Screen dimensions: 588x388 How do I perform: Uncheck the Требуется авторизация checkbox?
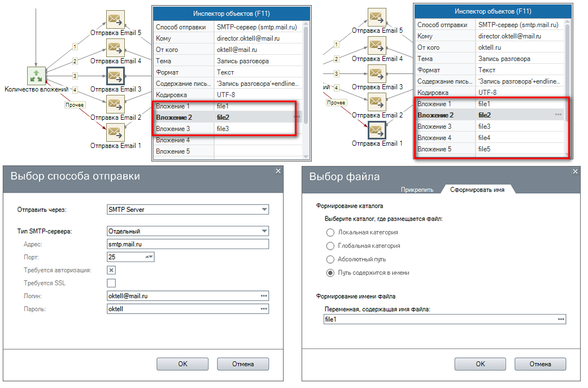[111, 270]
